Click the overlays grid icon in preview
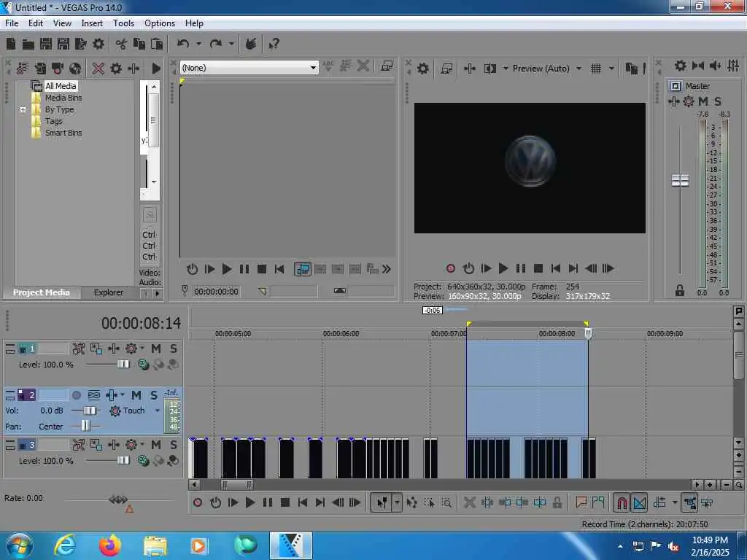 click(x=596, y=69)
